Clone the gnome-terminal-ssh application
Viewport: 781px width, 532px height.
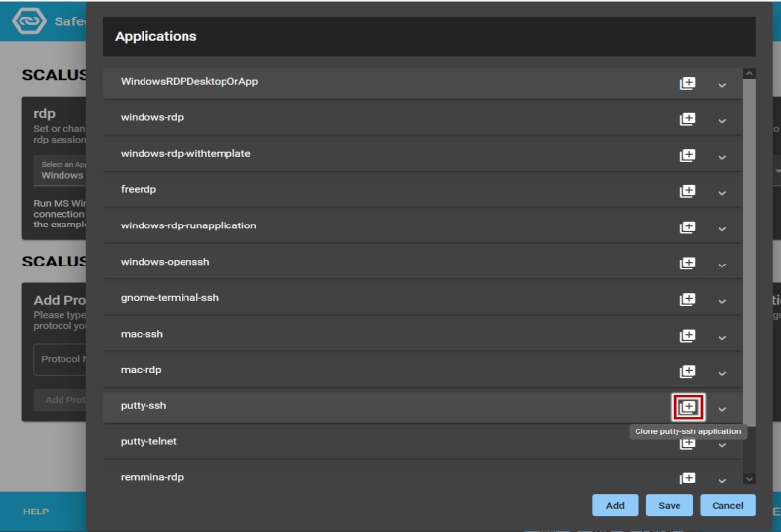687,299
